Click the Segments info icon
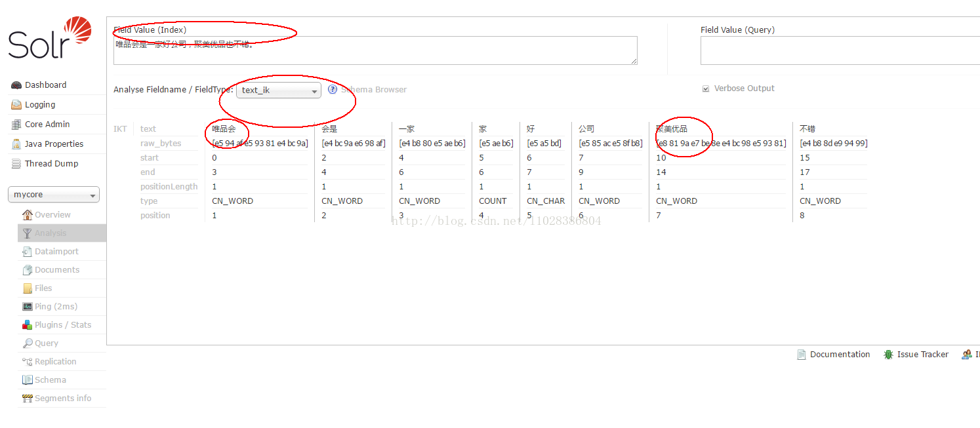Image resolution: width=980 pixels, height=428 pixels. [x=27, y=399]
